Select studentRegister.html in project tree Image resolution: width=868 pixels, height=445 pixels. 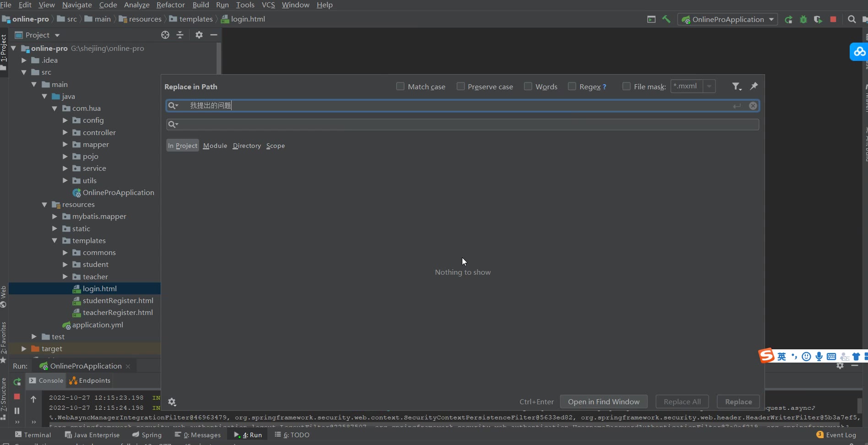point(118,300)
